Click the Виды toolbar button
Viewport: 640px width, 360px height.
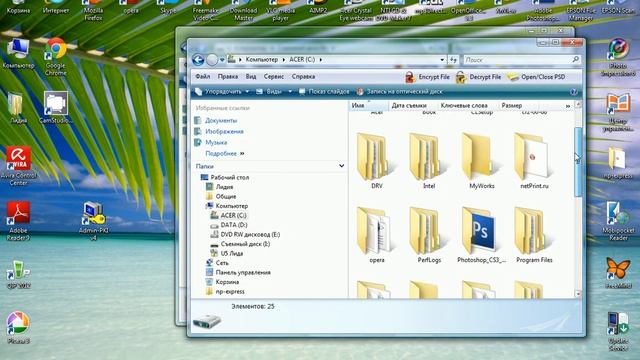point(269,91)
